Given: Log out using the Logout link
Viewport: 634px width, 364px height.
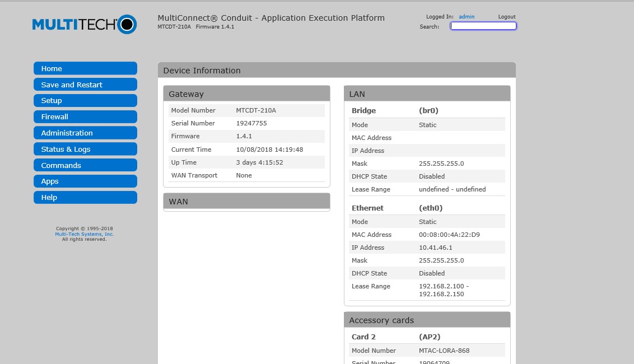Looking at the screenshot, I should (506, 17).
